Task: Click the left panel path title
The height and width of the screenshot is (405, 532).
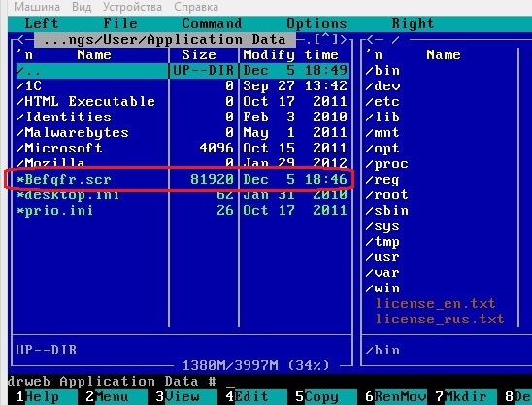Action: click(x=165, y=40)
